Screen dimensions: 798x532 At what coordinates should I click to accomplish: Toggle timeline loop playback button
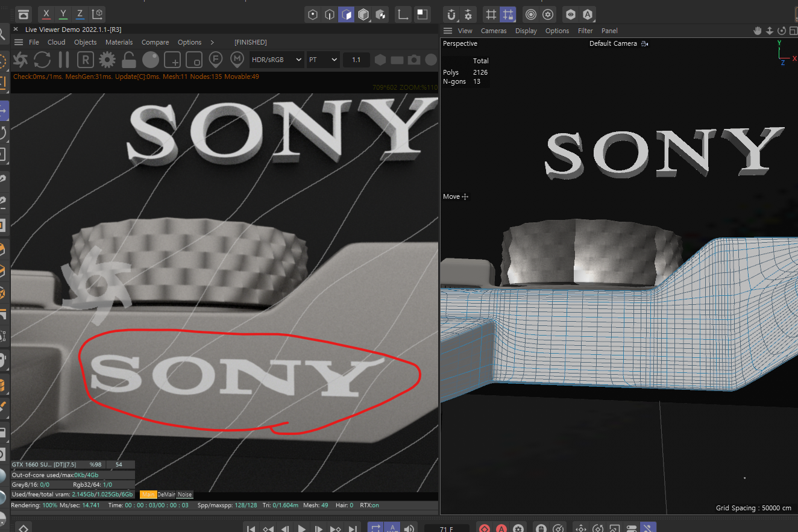(375, 528)
